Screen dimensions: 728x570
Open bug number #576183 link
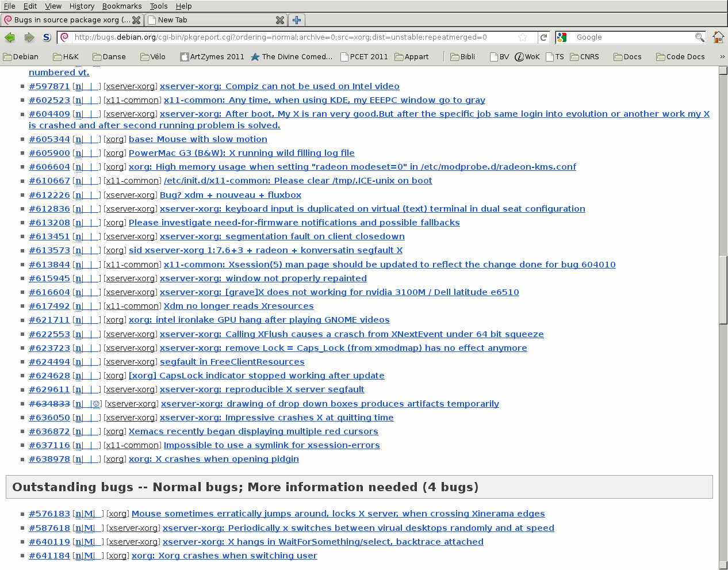pos(49,514)
